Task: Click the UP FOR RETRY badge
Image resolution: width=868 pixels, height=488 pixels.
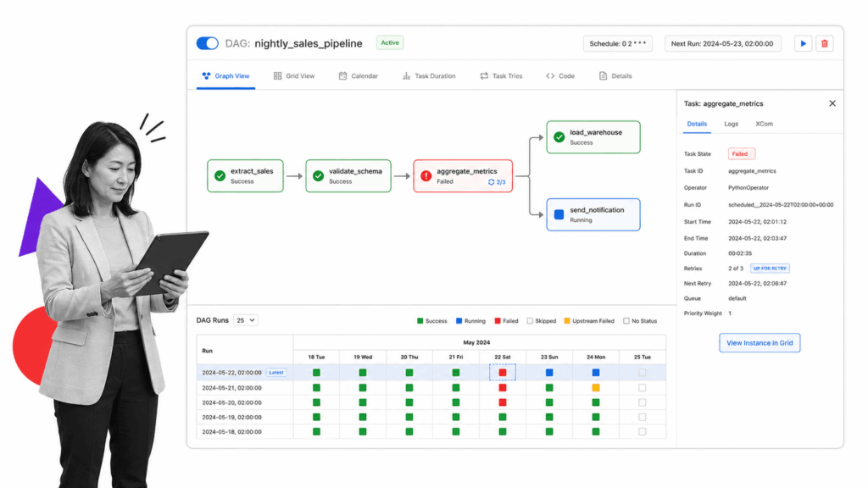Action: [770, 269]
